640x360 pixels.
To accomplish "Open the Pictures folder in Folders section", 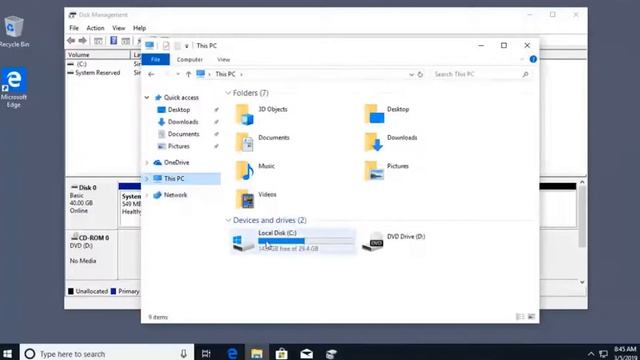I will (386, 170).
